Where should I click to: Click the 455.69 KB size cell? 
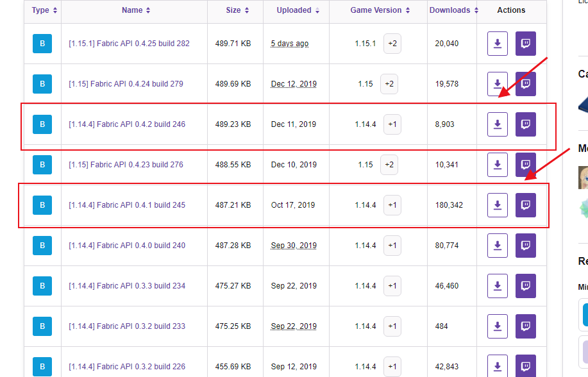click(233, 367)
